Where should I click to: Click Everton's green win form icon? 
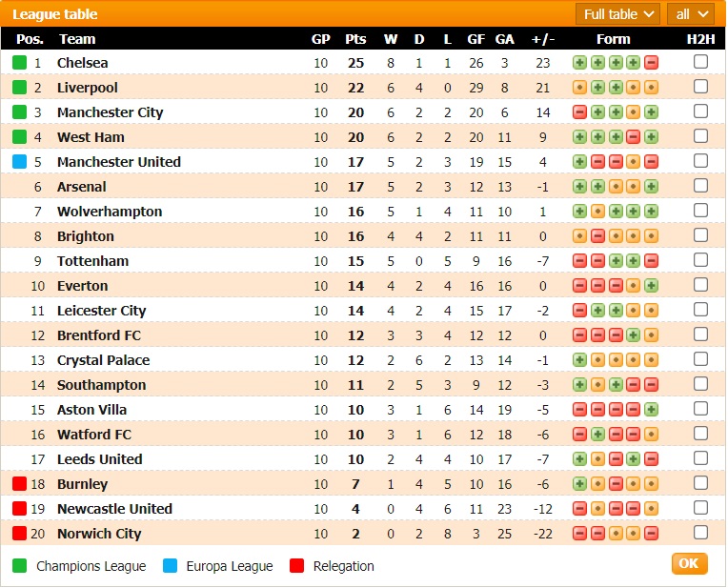tap(651, 286)
